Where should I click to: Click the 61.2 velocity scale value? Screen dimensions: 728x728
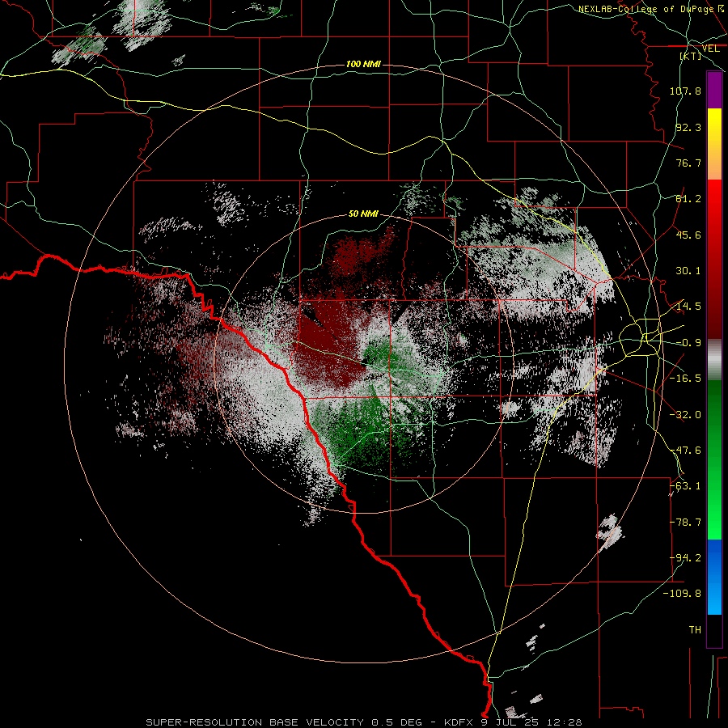point(688,199)
